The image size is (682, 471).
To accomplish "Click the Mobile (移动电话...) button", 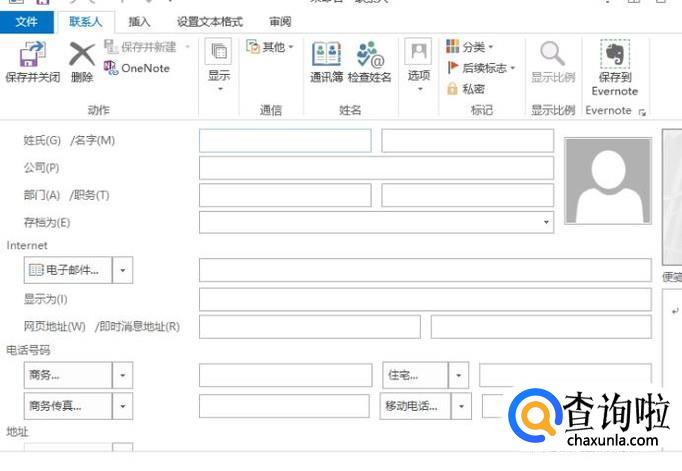I will (415, 406).
